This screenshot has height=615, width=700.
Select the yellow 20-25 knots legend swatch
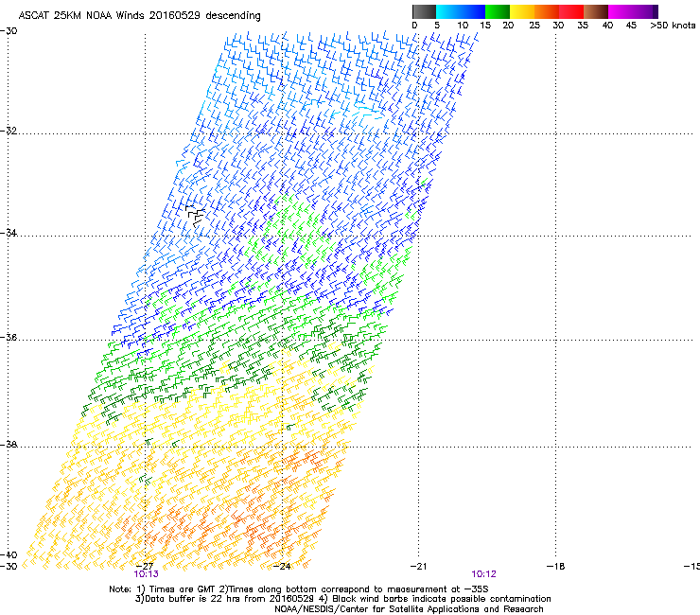[522, 11]
